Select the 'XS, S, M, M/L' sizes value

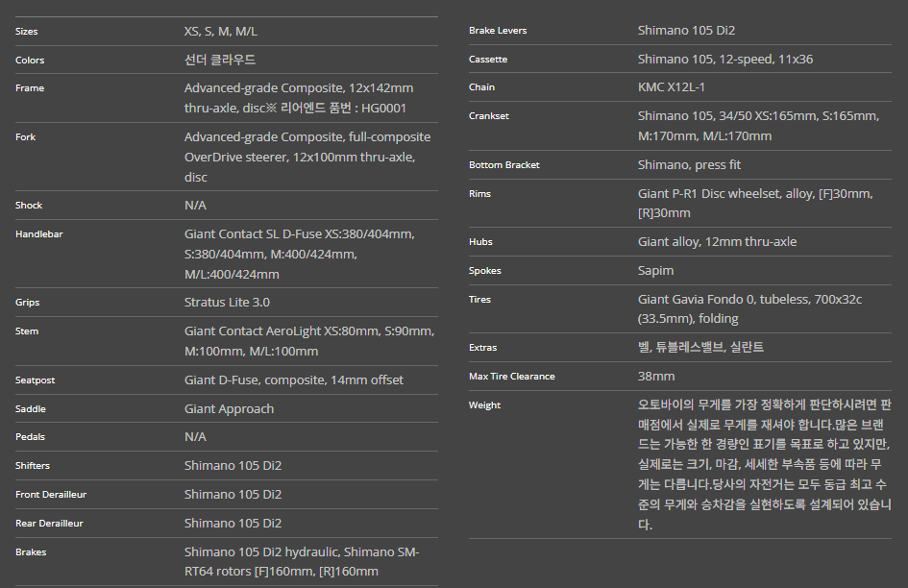click(221, 32)
